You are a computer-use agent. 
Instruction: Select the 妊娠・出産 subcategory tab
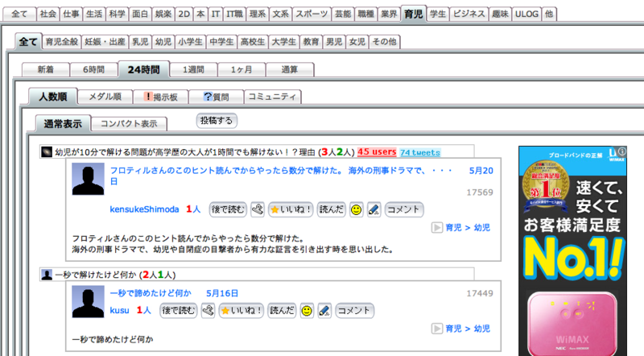[105, 42]
